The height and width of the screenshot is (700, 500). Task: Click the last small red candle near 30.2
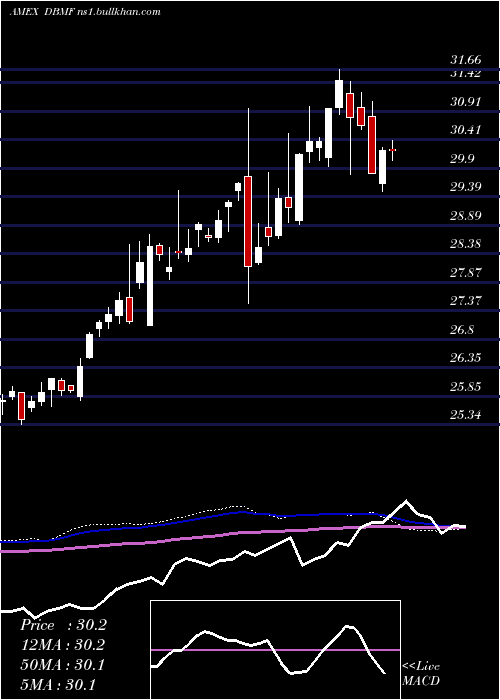tap(393, 150)
